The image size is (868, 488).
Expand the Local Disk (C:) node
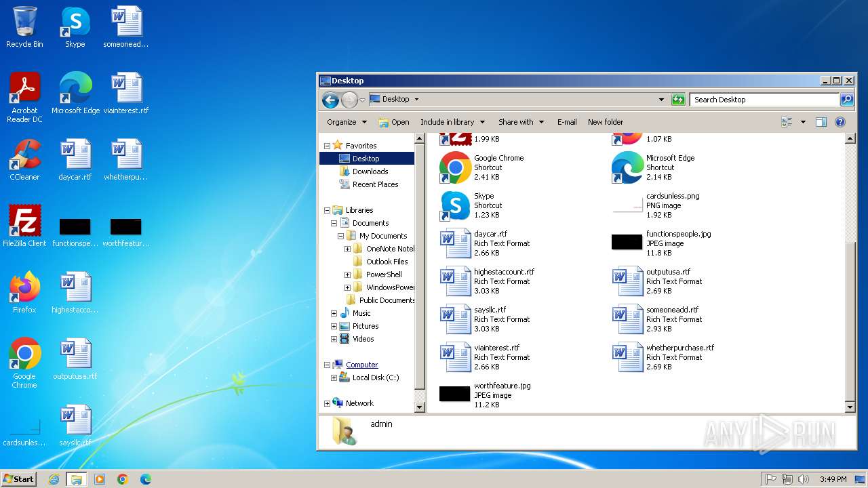tap(334, 378)
